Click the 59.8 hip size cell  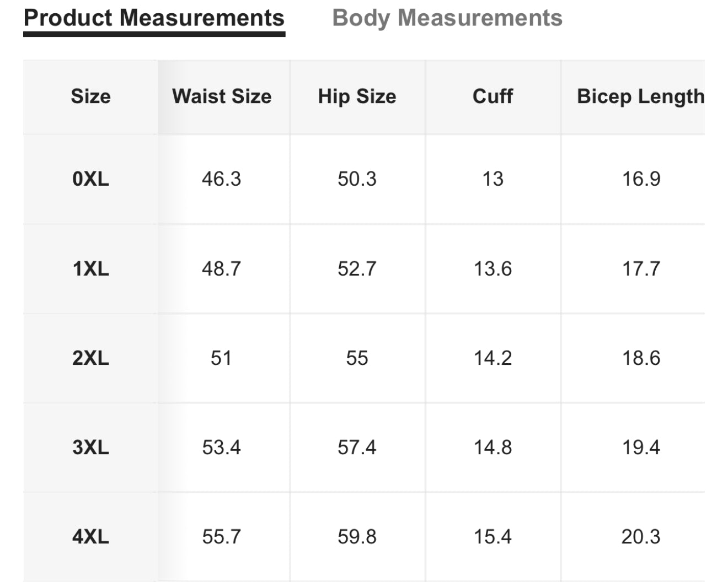pos(357,536)
